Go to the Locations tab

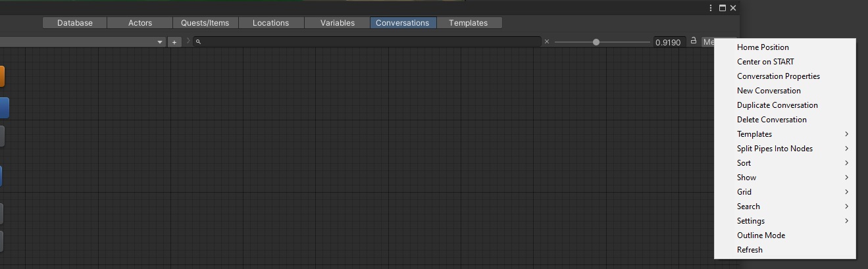pyautogui.click(x=270, y=23)
